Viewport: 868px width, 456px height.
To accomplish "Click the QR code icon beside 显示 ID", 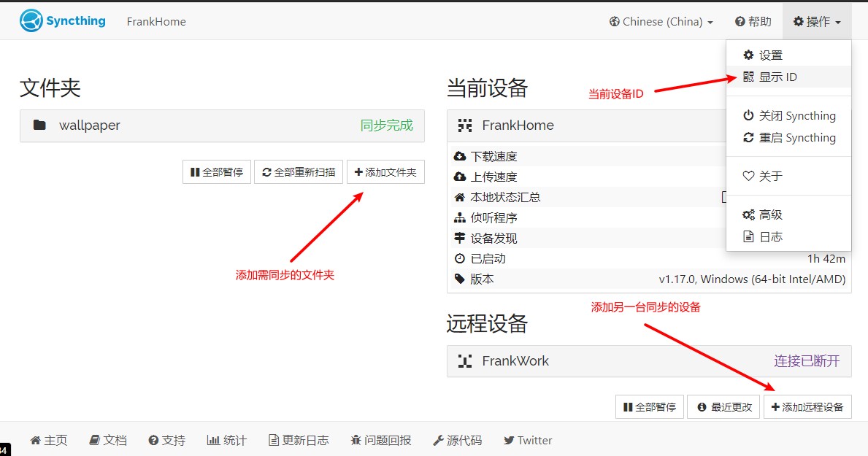I will pyautogui.click(x=748, y=77).
